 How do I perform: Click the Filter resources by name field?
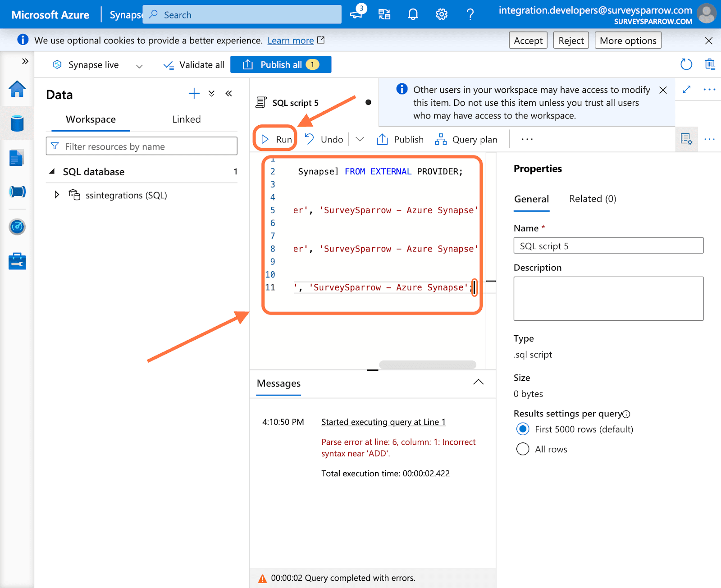pos(141,146)
